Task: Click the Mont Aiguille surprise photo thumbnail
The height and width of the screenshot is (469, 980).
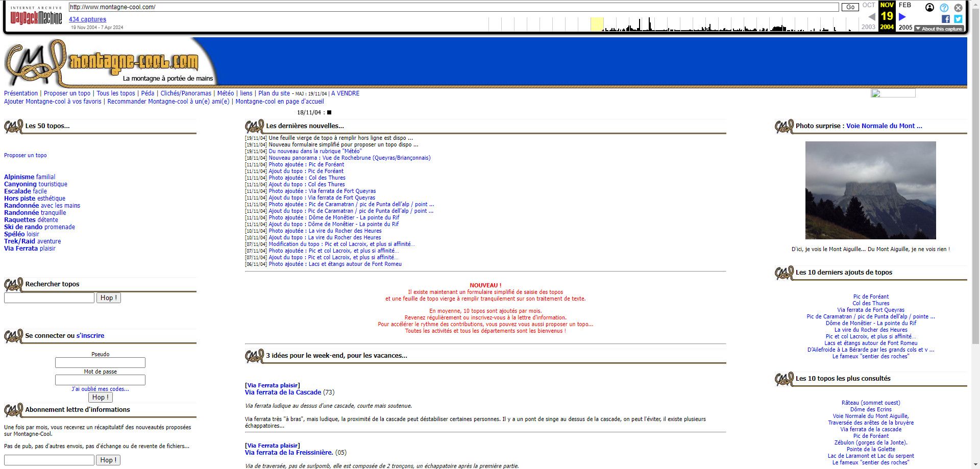Action: point(871,190)
